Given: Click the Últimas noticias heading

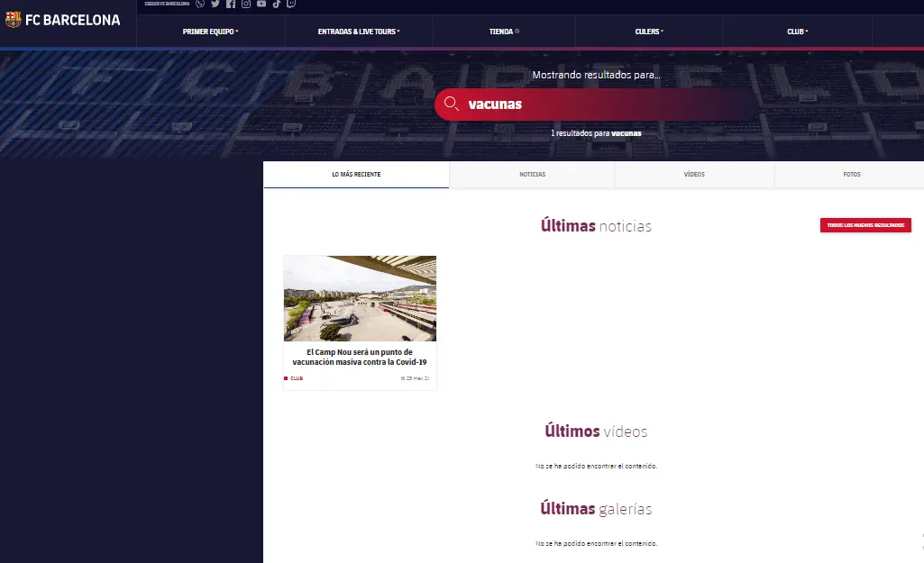Looking at the screenshot, I should point(596,226).
